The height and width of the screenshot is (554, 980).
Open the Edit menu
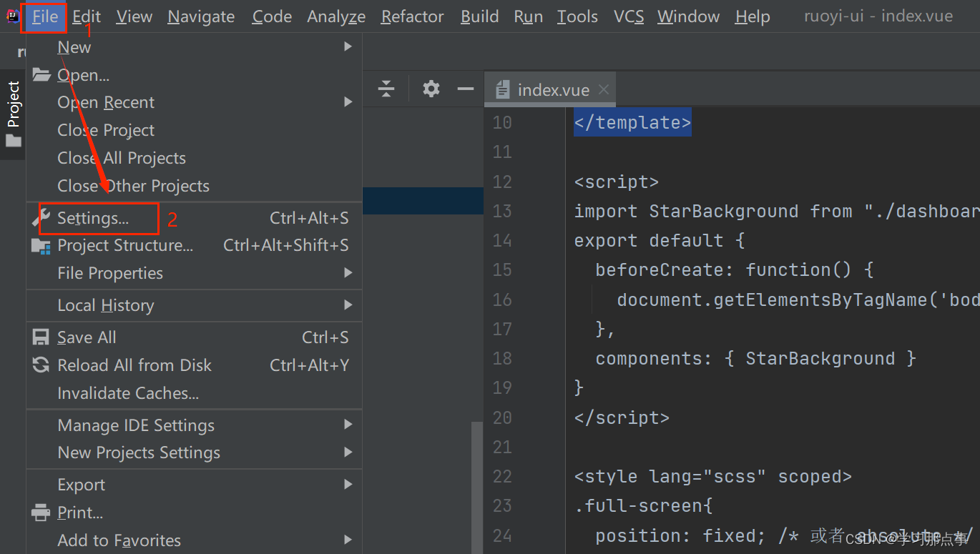tap(87, 16)
